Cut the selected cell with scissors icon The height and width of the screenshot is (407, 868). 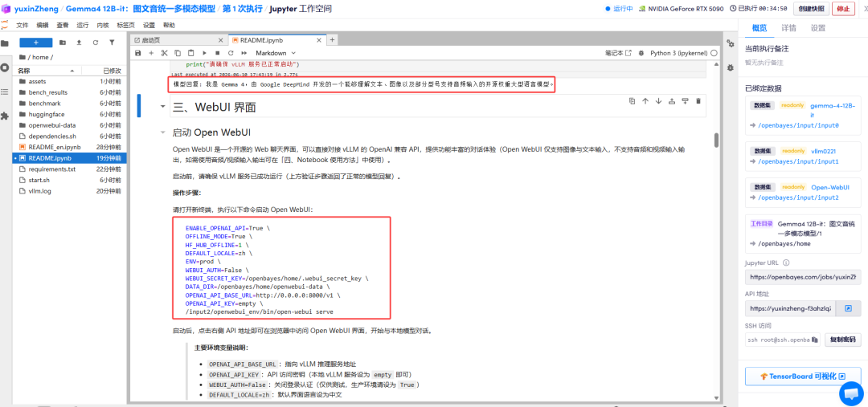165,53
